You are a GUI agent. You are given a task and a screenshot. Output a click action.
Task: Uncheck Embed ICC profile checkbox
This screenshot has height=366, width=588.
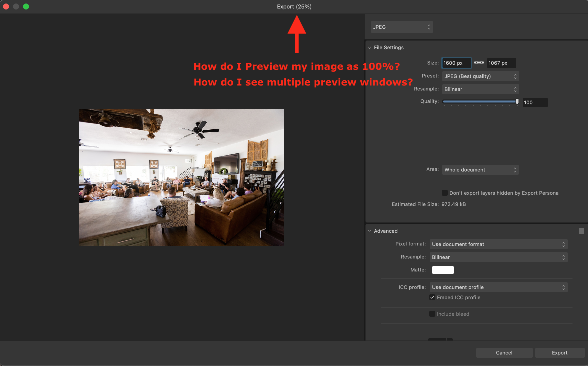coord(432,297)
